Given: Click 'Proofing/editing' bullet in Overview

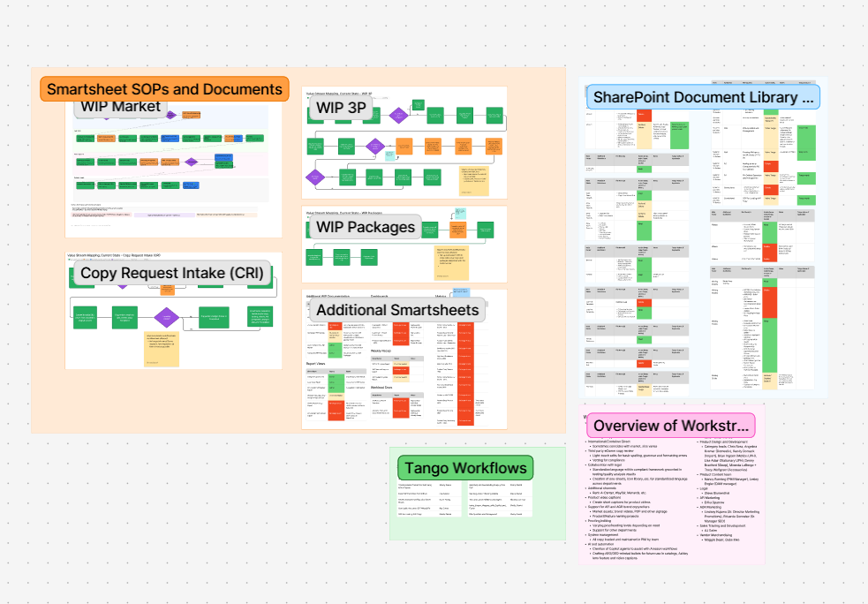Looking at the screenshot, I should click(x=600, y=521).
